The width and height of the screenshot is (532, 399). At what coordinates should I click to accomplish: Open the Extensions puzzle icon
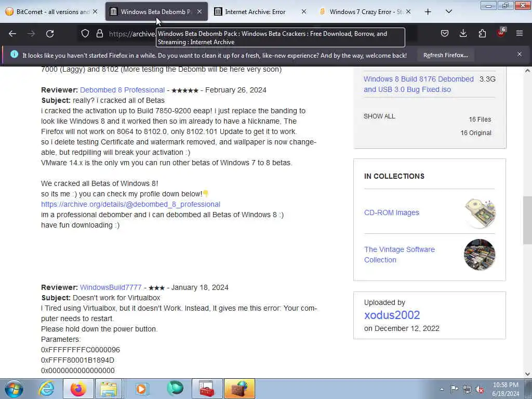(x=482, y=33)
